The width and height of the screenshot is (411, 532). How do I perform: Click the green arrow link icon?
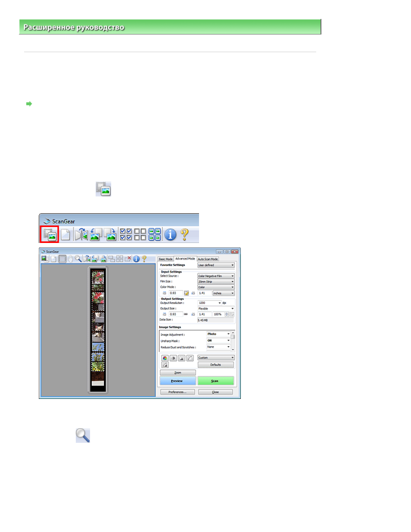[29, 104]
